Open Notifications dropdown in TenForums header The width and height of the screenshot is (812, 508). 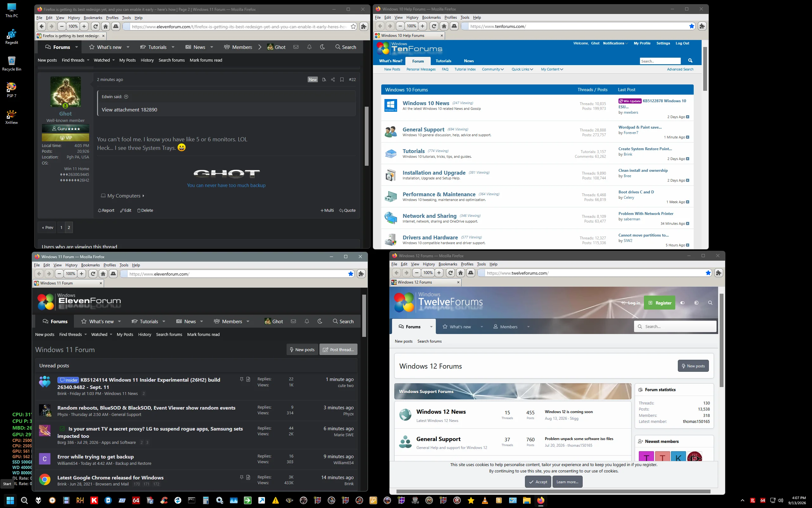point(615,43)
